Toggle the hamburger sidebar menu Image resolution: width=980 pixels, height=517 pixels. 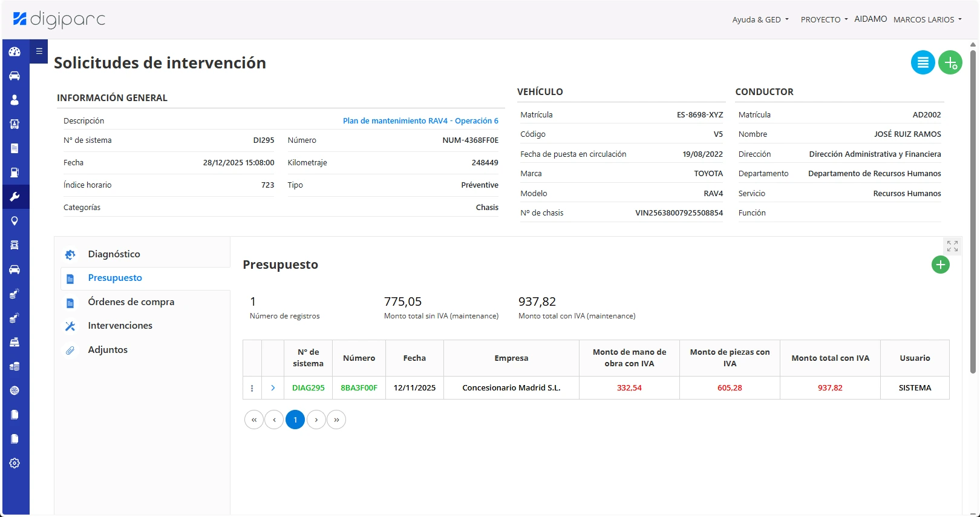39,51
